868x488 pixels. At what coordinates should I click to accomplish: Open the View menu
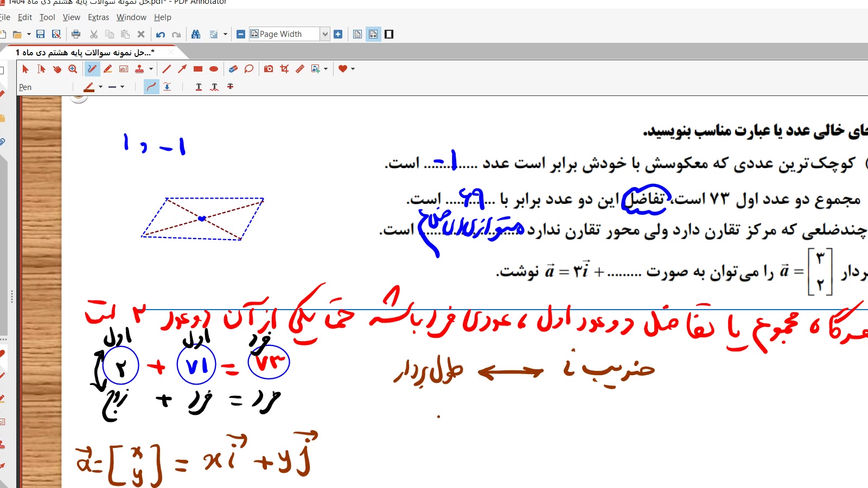click(x=71, y=17)
